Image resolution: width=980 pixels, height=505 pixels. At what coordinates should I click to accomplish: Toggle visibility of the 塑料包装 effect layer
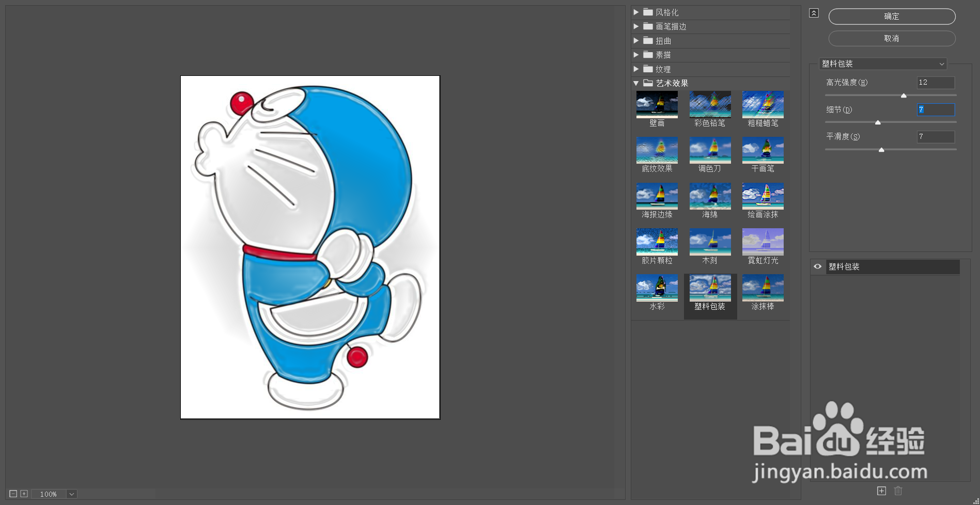pyautogui.click(x=818, y=266)
